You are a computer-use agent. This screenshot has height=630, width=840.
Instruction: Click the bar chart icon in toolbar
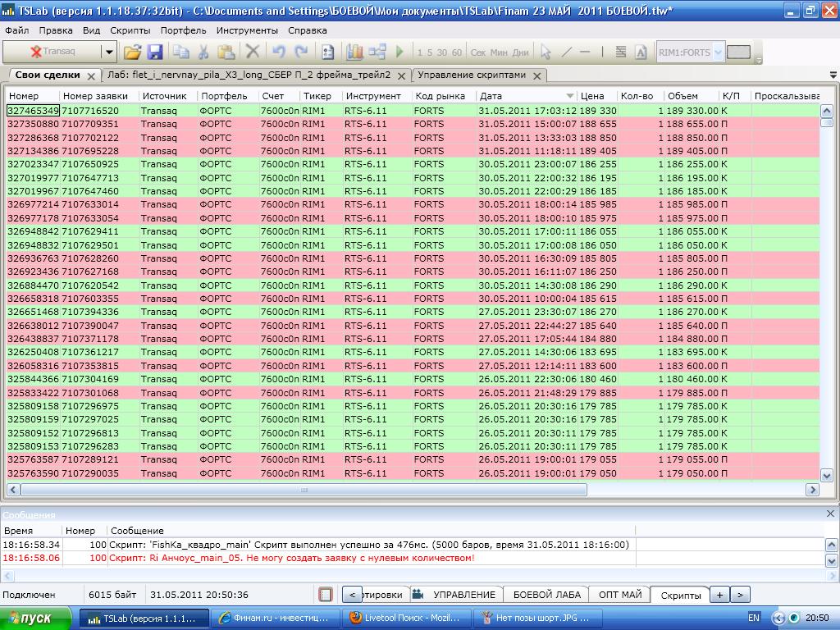point(354,52)
